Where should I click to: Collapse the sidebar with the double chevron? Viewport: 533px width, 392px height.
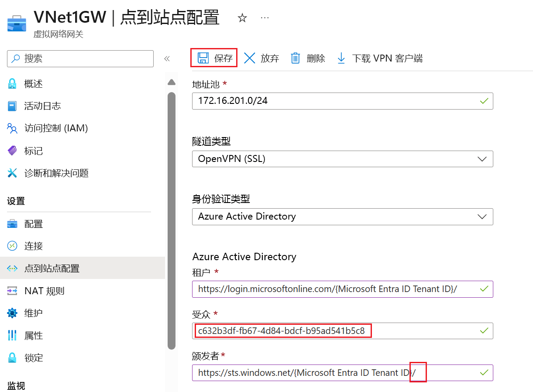click(x=167, y=58)
